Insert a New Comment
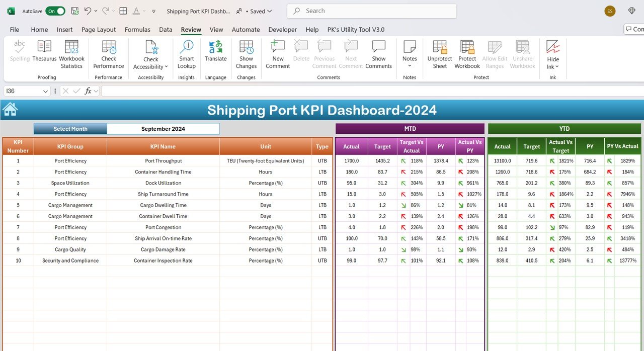The width and height of the screenshot is (644, 351). [x=278, y=54]
